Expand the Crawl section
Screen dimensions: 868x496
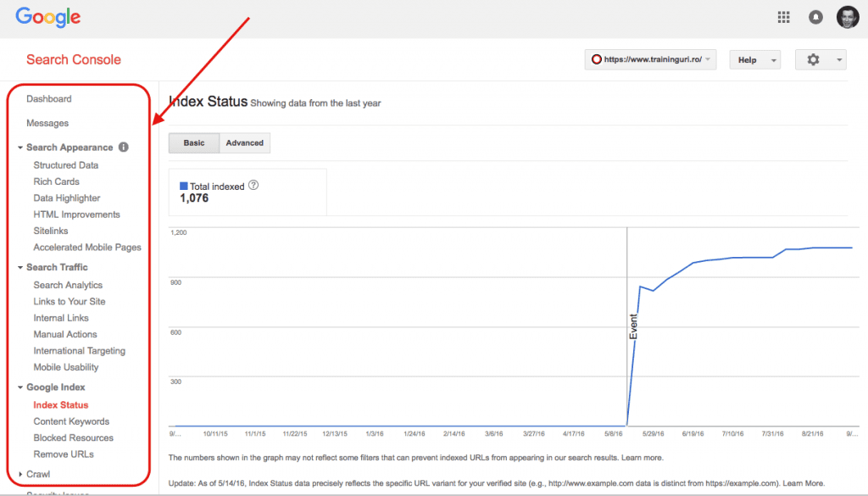tap(19, 474)
